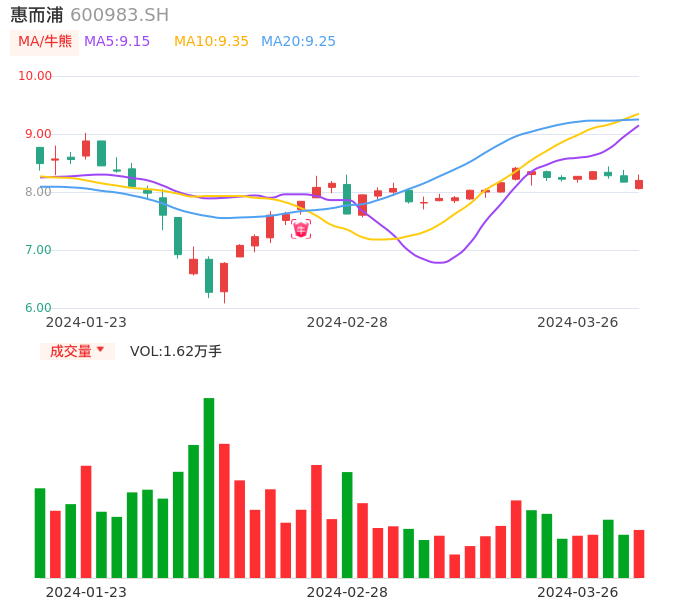Click the last red volume bar on the right
The image size is (686, 606).
pyautogui.click(x=639, y=554)
